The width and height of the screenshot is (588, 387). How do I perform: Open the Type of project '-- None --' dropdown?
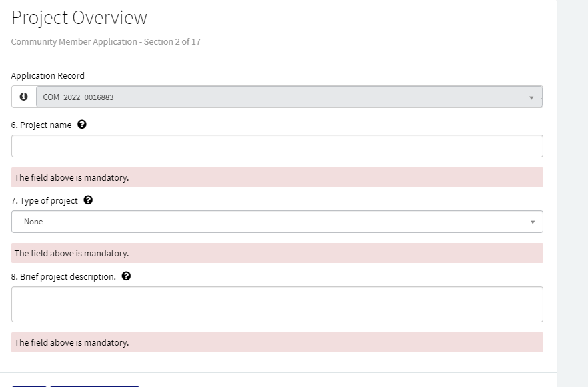[267, 222]
